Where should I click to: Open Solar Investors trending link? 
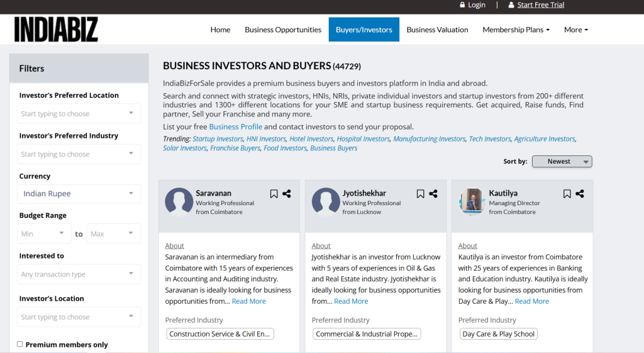pyautogui.click(x=185, y=148)
